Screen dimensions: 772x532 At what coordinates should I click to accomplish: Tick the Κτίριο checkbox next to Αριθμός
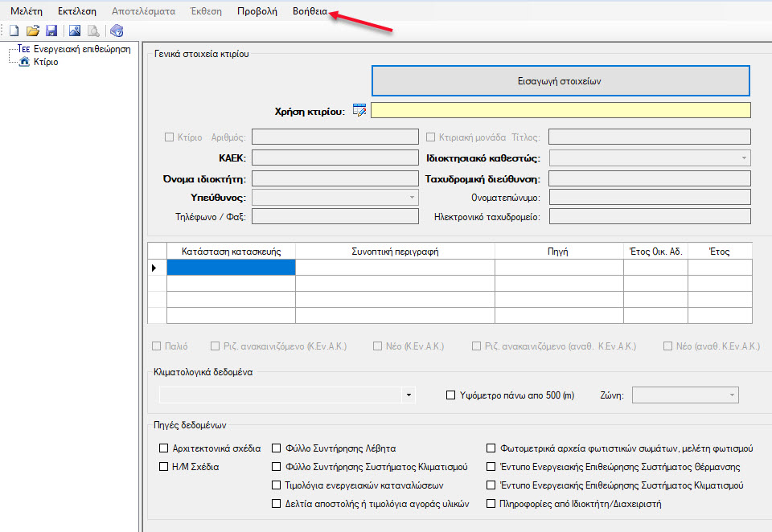(170, 137)
